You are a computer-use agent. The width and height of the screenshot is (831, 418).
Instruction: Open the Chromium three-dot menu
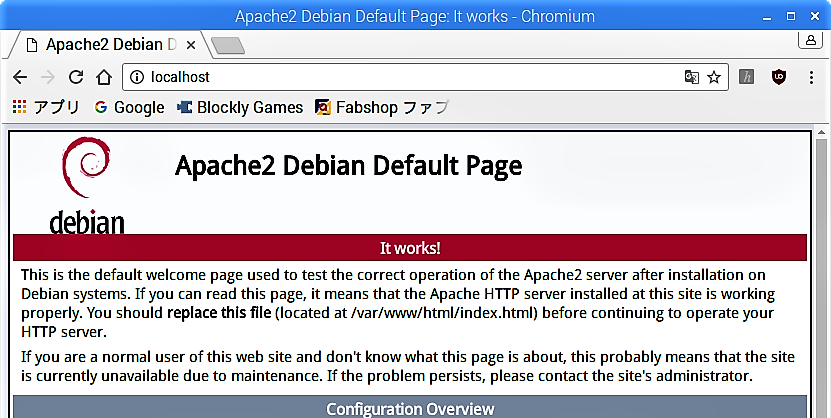click(x=811, y=77)
